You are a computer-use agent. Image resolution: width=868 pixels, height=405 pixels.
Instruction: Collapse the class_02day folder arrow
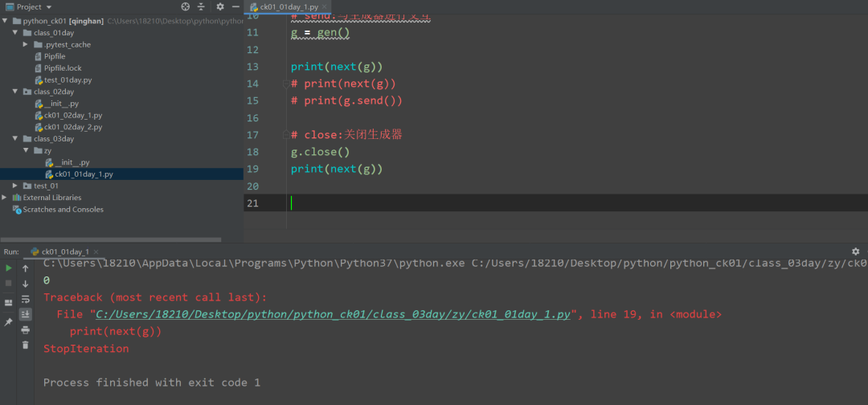[15, 92]
